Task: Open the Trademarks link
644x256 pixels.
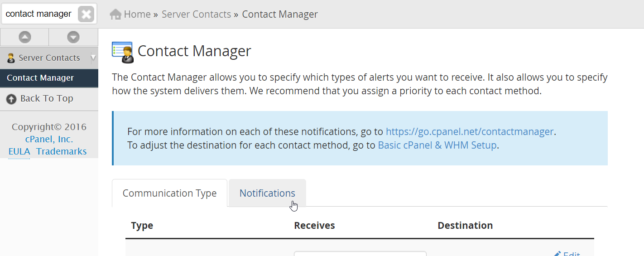Action: [62, 152]
